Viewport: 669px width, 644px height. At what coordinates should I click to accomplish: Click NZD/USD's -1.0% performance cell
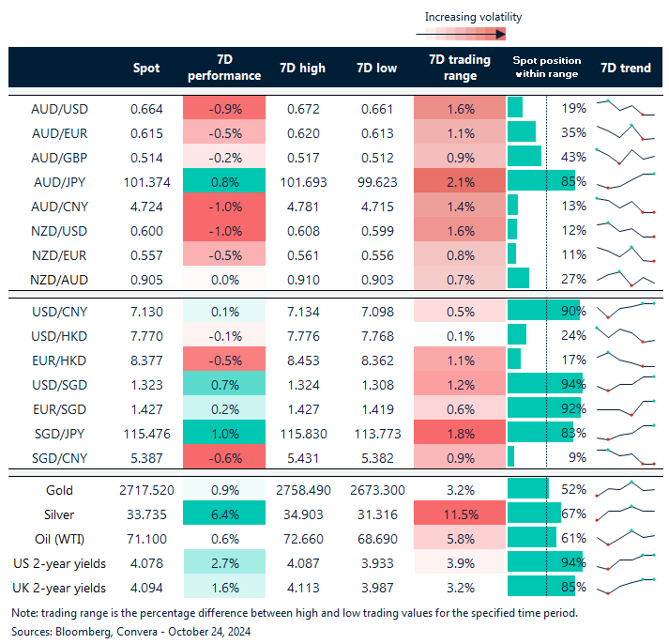[x=224, y=229]
